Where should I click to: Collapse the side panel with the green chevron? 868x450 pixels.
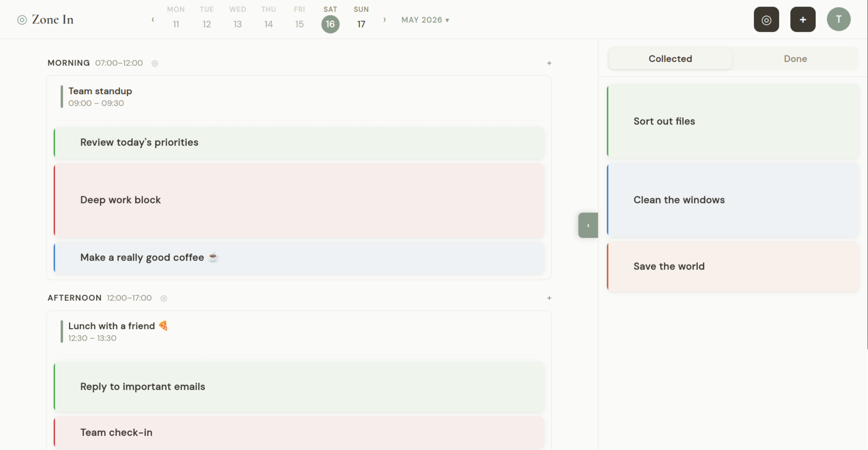588,225
